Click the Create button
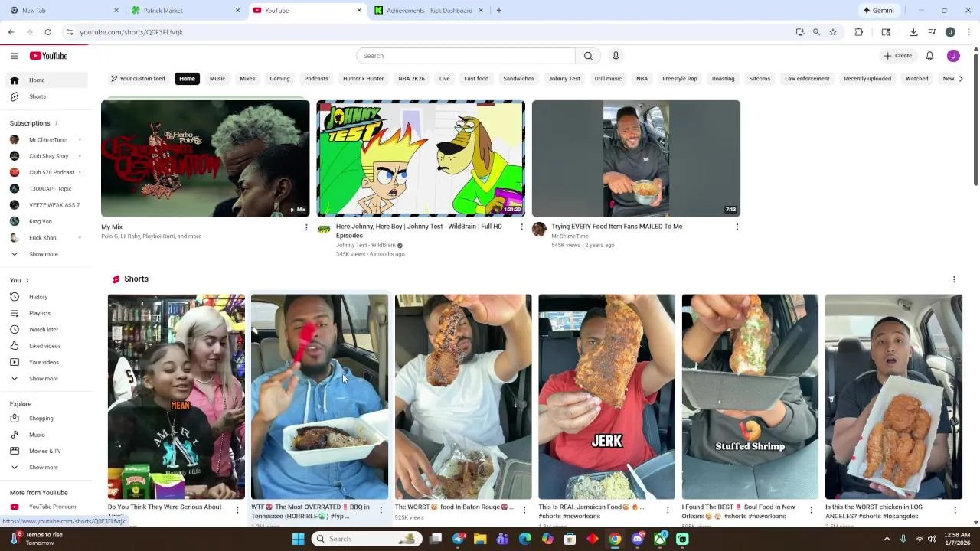The height and width of the screenshot is (551, 980). coord(898,56)
